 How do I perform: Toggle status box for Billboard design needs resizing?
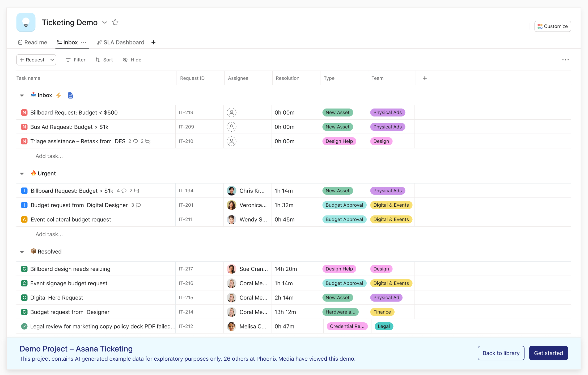tap(24, 269)
